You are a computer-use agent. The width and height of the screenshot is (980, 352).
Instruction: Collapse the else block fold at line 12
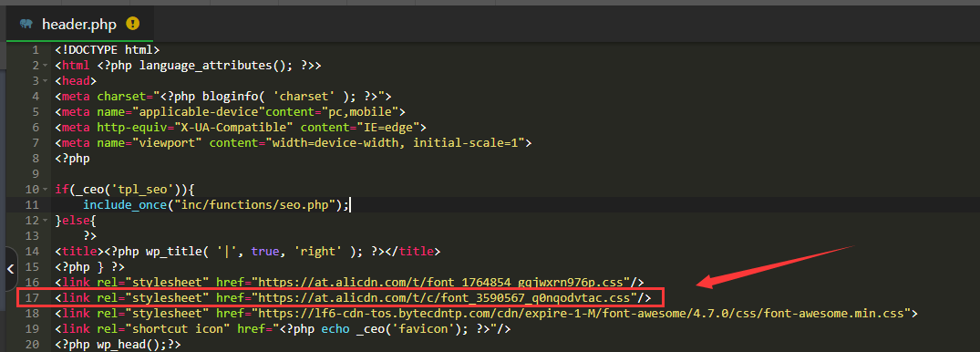[x=45, y=221]
